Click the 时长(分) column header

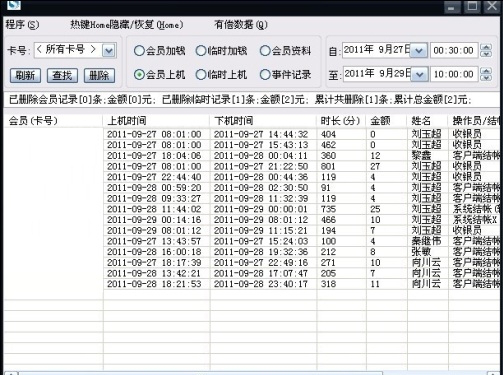pyautogui.click(x=341, y=121)
